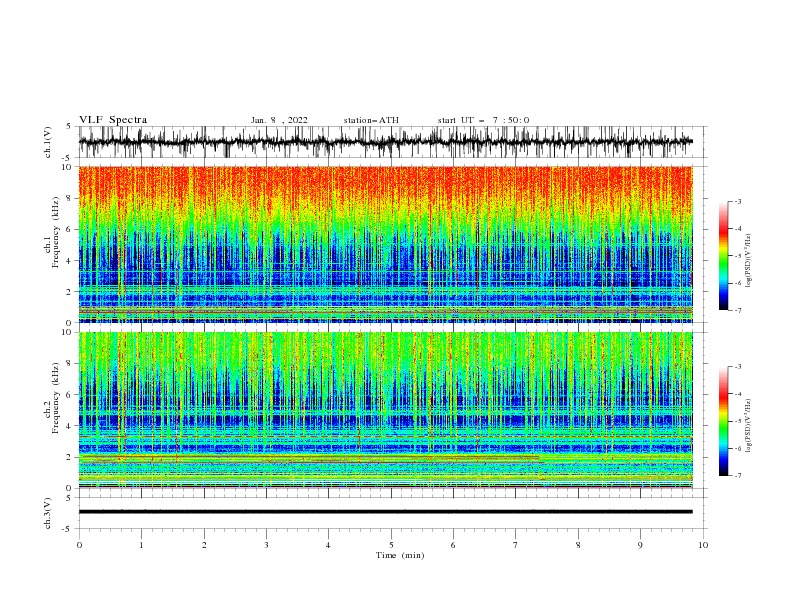Click the "start UT = 7 :50: 0" text
The height and width of the screenshot is (612, 792).
483,120
